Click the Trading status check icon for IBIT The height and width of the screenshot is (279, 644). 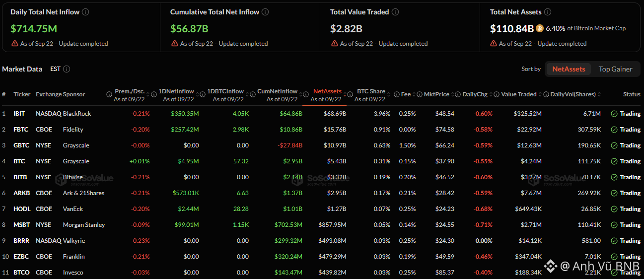pos(614,114)
